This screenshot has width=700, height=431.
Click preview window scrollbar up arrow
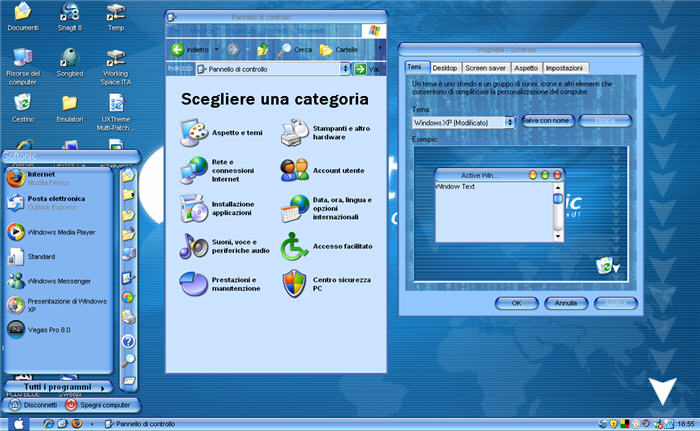[x=558, y=187]
